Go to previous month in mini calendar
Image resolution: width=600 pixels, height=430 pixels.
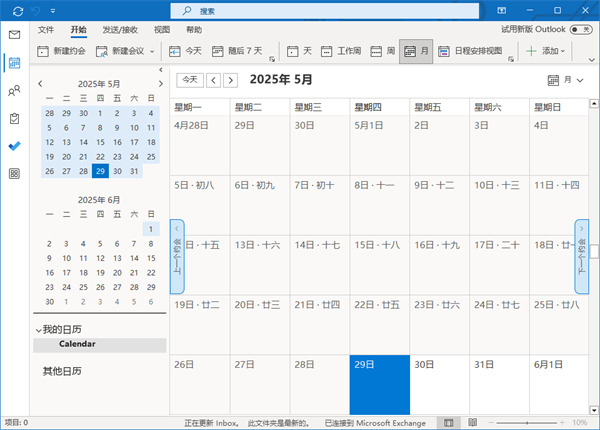40,83
